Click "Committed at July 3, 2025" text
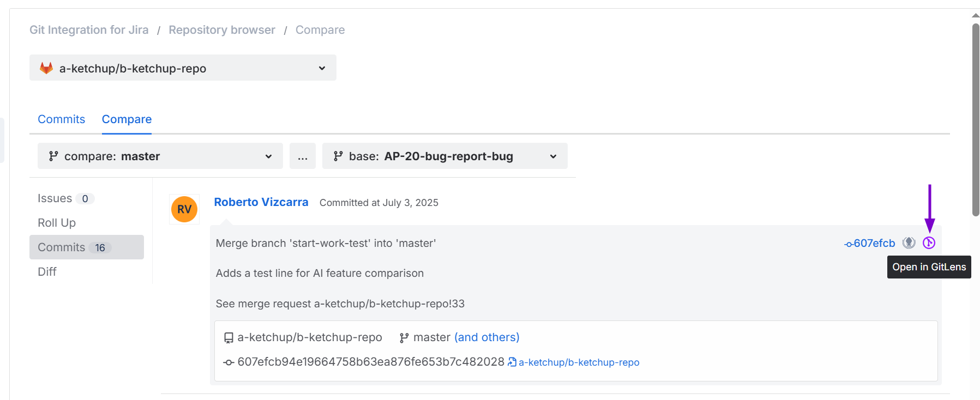Screen dimensions: 980x400 coord(379,203)
